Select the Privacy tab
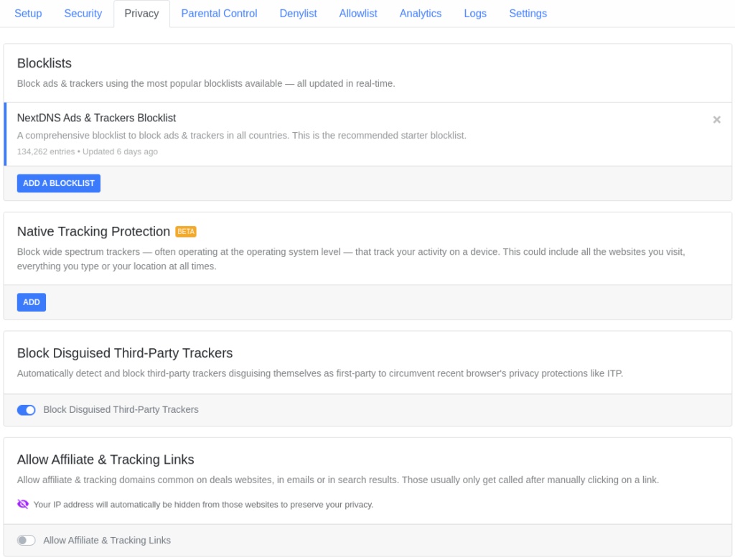 point(141,14)
